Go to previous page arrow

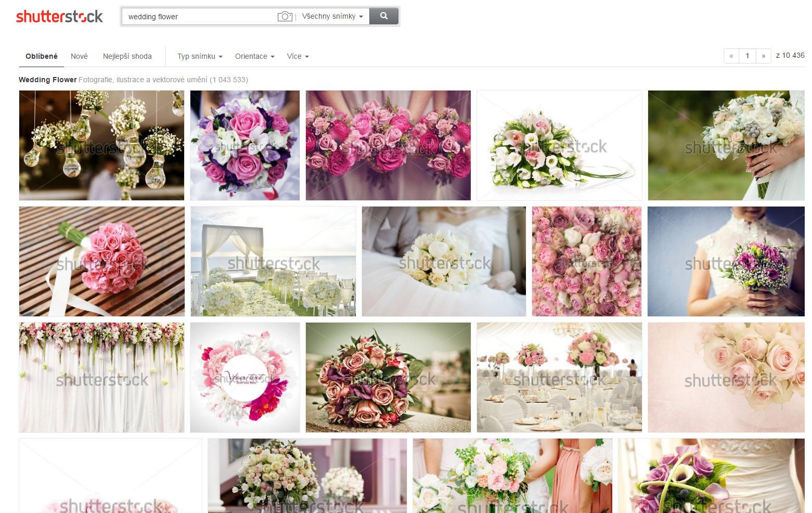(731, 56)
